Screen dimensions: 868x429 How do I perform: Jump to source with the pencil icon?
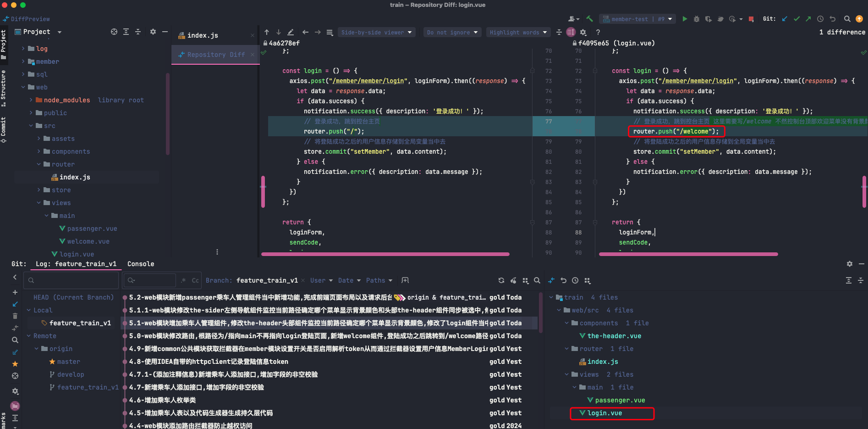click(x=291, y=32)
